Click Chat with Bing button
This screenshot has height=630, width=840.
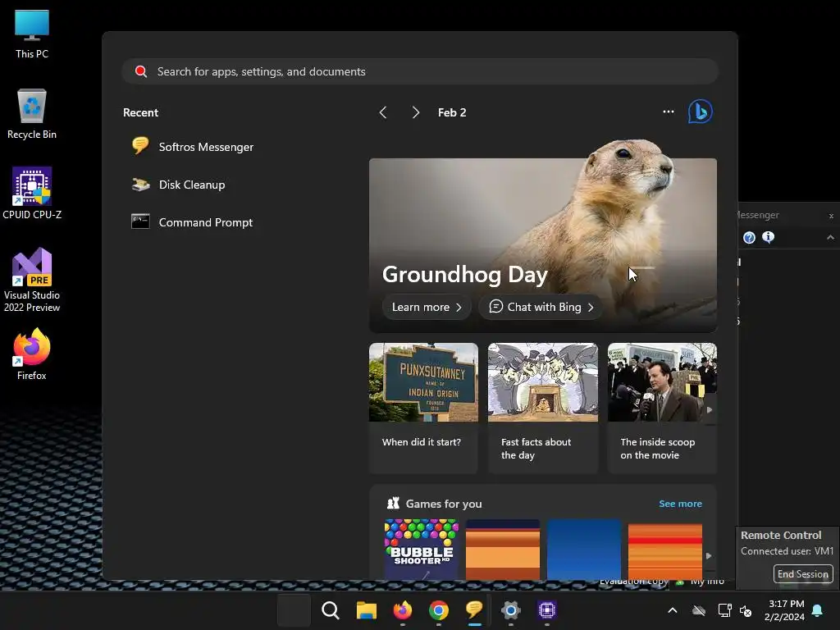[x=541, y=307]
